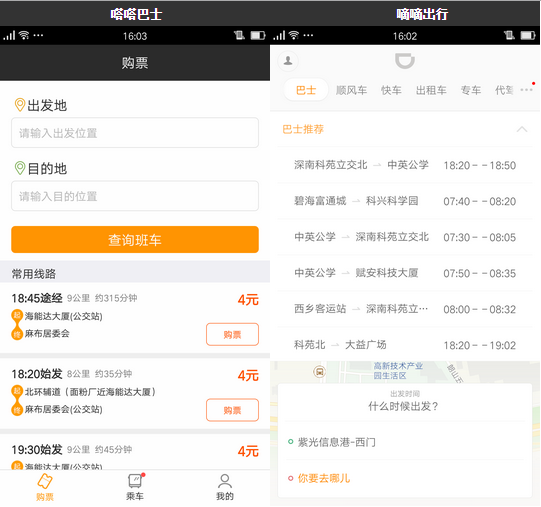Image resolution: width=541 pixels, height=507 pixels.
Task: Tap the 你要去哪儿 destination row
Action: (x=405, y=478)
